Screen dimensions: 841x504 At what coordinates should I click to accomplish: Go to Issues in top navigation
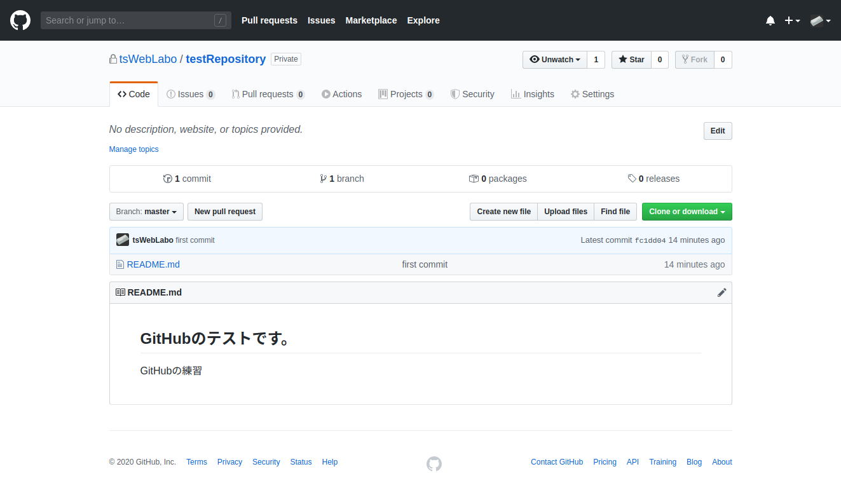tap(322, 20)
